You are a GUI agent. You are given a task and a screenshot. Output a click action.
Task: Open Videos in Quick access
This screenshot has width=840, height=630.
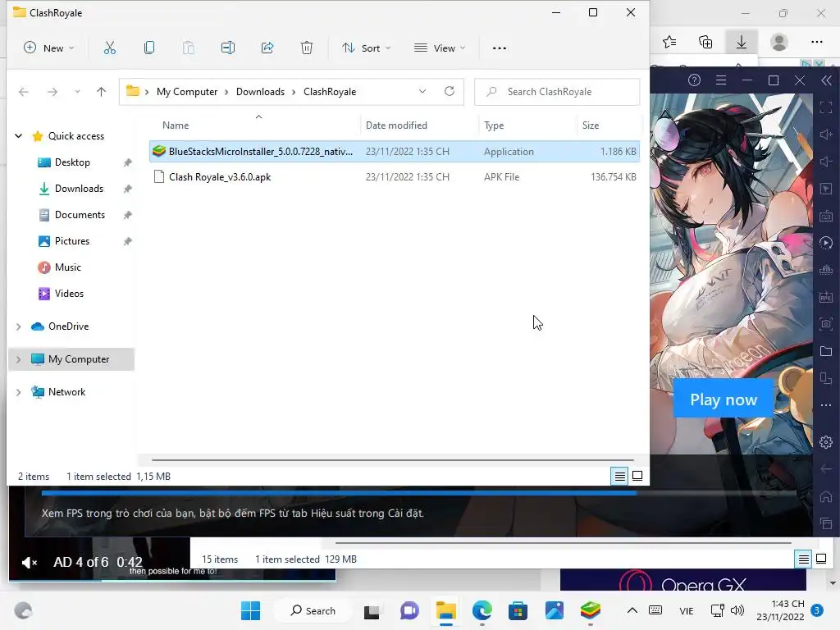(x=69, y=294)
